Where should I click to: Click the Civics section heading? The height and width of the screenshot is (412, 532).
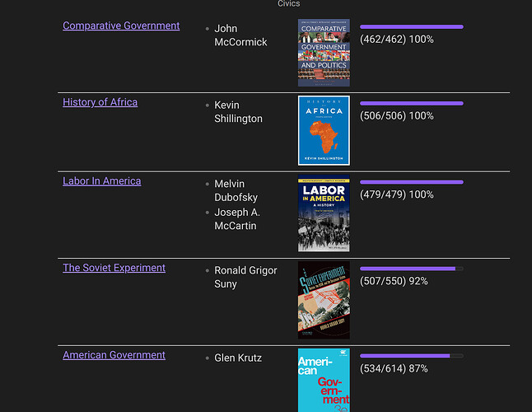(x=288, y=4)
